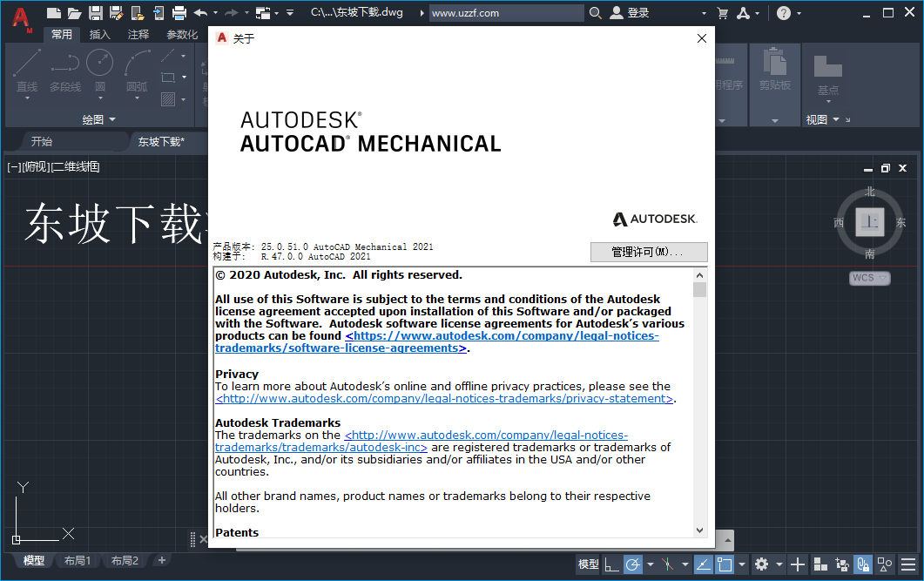Click the Plot printer icon

[x=179, y=13]
